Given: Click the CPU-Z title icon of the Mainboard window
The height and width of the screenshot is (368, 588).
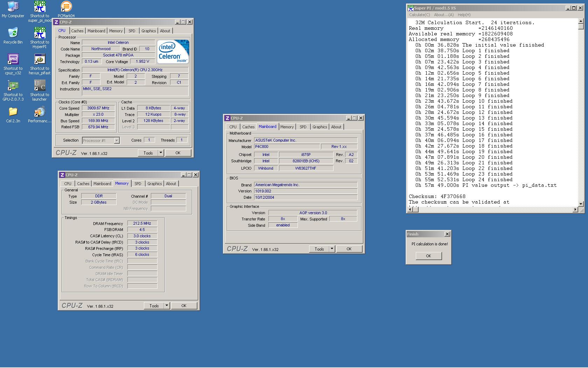Looking at the screenshot, I should [x=227, y=118].
